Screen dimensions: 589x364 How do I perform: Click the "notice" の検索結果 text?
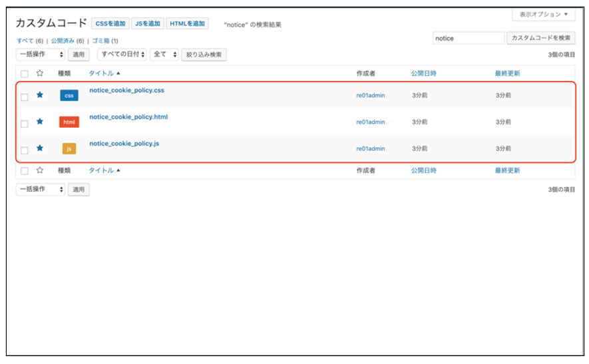(x=252, y=25)
